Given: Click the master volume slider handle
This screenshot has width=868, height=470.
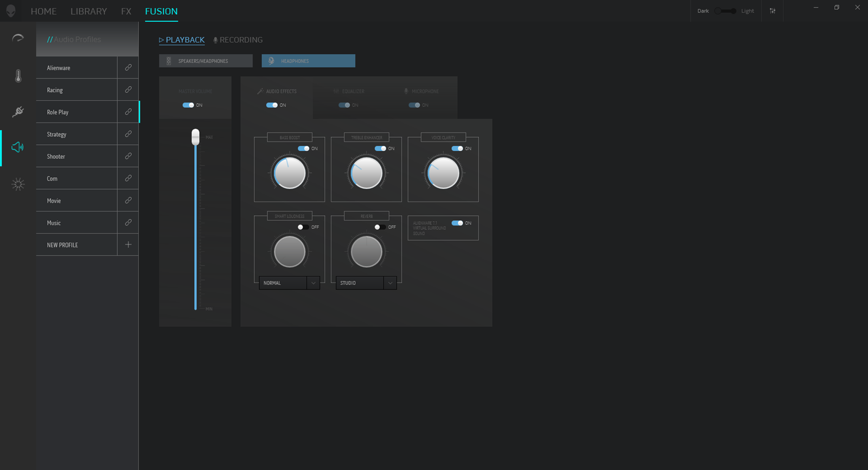Looking at the screenshot, I should 195,137.
